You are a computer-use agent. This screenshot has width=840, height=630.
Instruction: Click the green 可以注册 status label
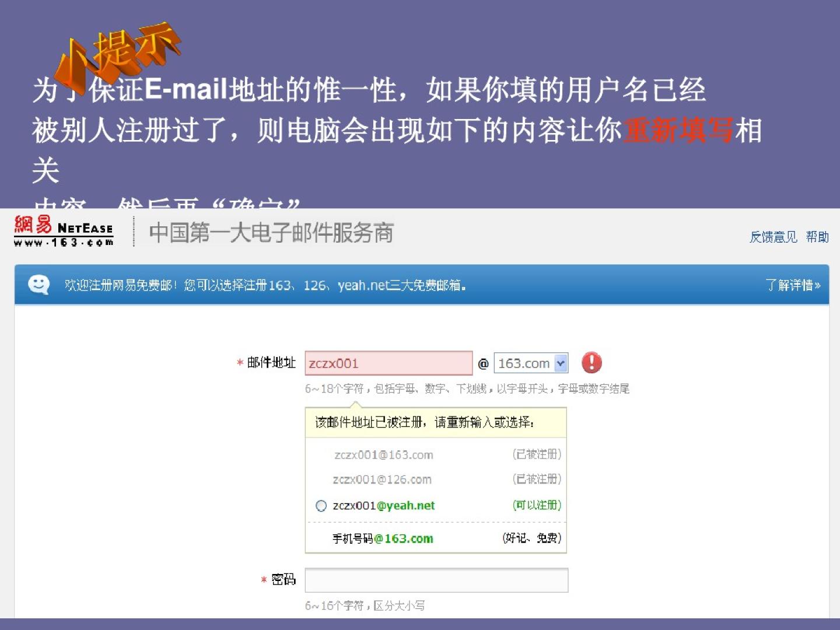536,505
